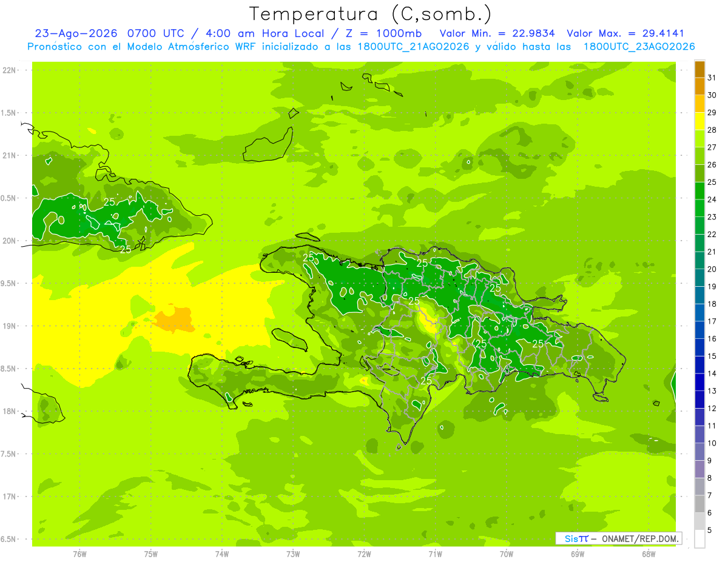The width and height of the screenshot is (728, 562).
Task: Click the "Valor Min. = 22.9834" value
Action: click(497, 33)
